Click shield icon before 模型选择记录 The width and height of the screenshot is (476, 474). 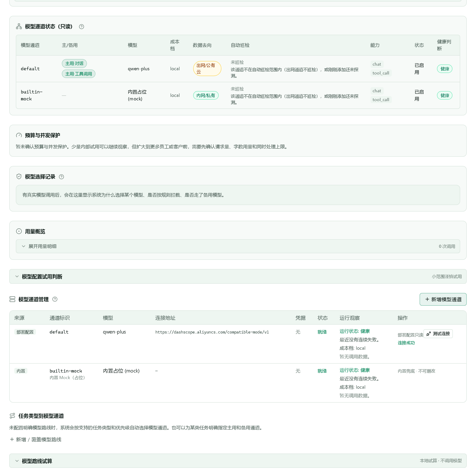tap(19, 176)
